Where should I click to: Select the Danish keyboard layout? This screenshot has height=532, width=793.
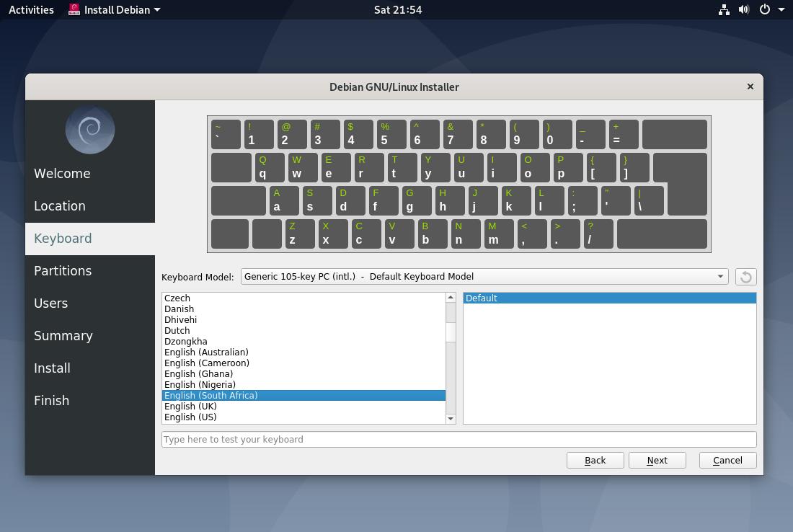click(304, 309)
